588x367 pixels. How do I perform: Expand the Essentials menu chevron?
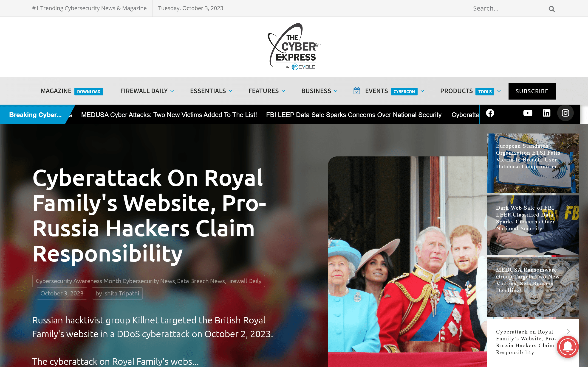coord(230,91)
